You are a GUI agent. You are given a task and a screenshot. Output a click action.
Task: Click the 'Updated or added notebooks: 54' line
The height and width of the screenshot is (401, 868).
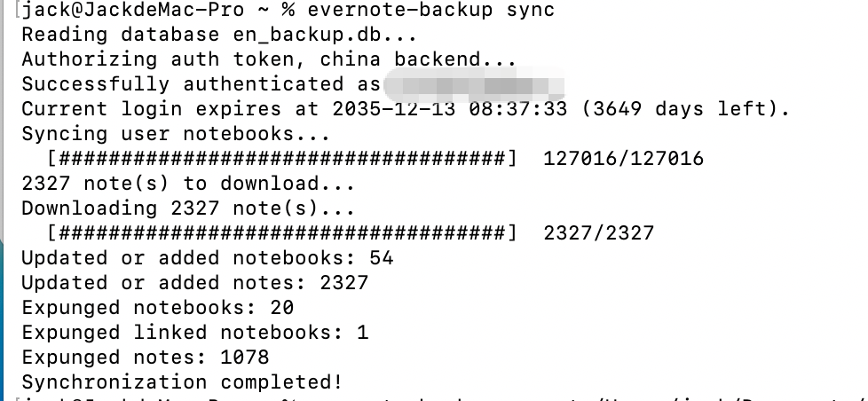pyautogui.click(x=207, y=258)
